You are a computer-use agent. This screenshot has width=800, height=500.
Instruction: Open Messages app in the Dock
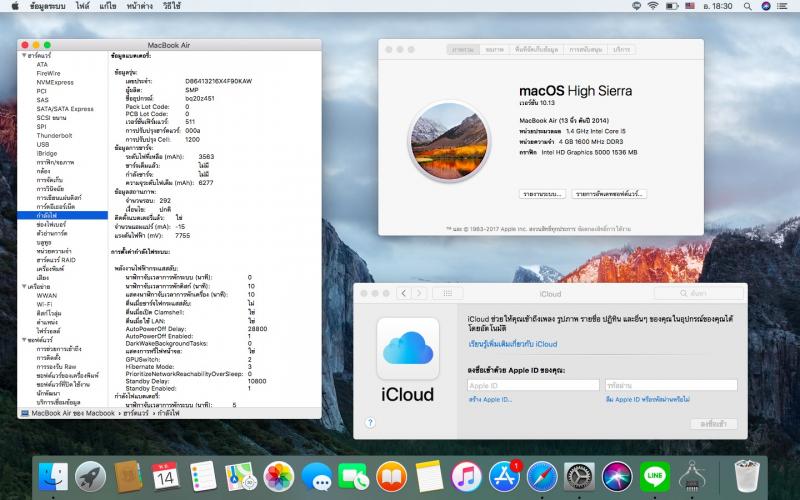click(x=316, y=477)
